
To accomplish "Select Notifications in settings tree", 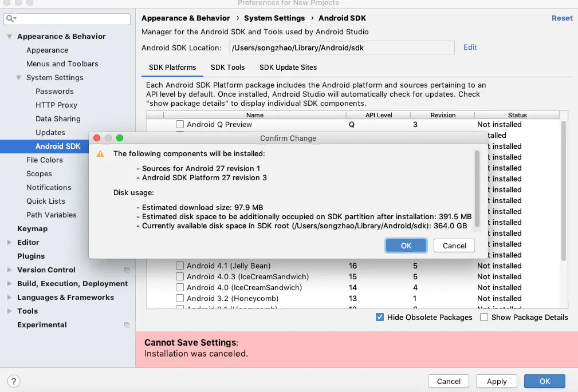I will [x=49, y=188].
